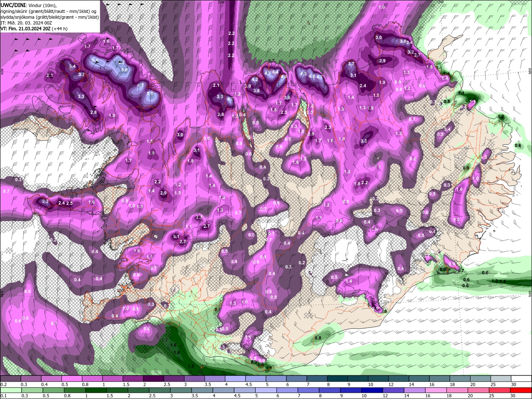Click the 5.6 precipitation value on the map
532x399 pixels.
click(x=124, y=70)
